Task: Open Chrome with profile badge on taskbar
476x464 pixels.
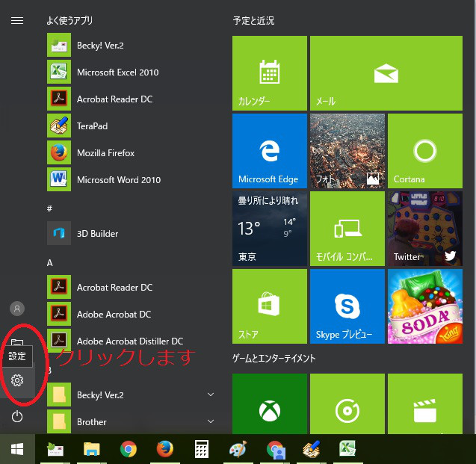Action: (x=275, y=449)
